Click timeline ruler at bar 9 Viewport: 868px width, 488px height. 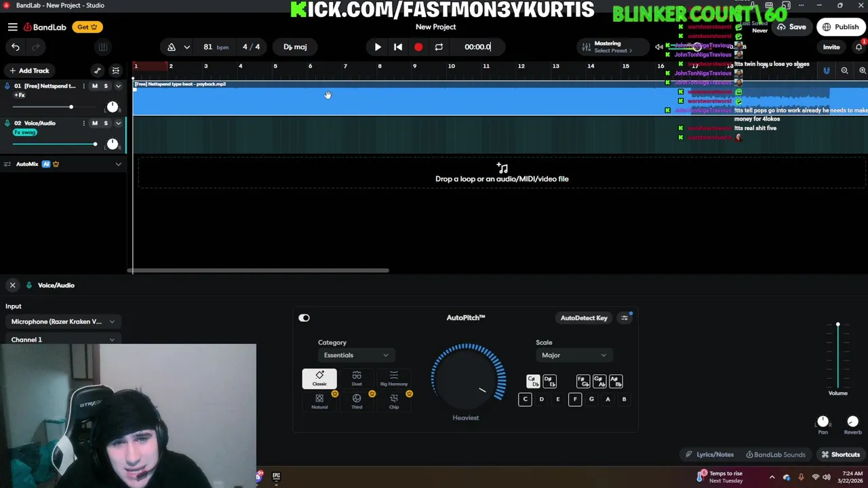414,66
